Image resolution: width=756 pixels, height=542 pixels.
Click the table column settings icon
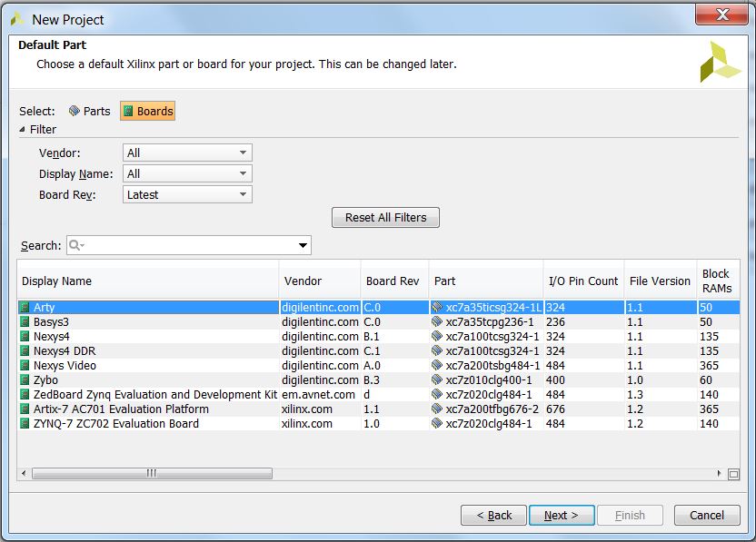coord(733,474)
